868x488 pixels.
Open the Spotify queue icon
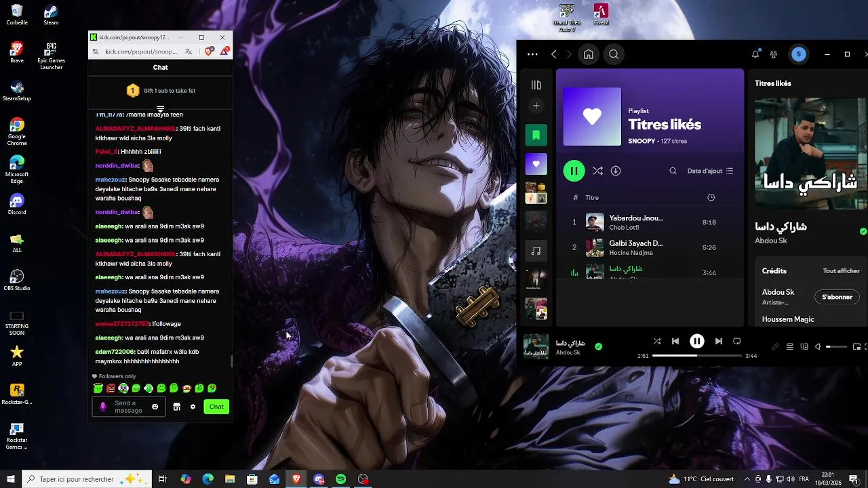coord(789,346)
